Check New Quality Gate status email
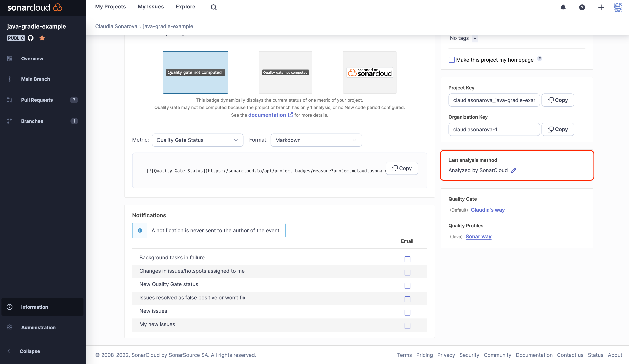 click(407, 286)
